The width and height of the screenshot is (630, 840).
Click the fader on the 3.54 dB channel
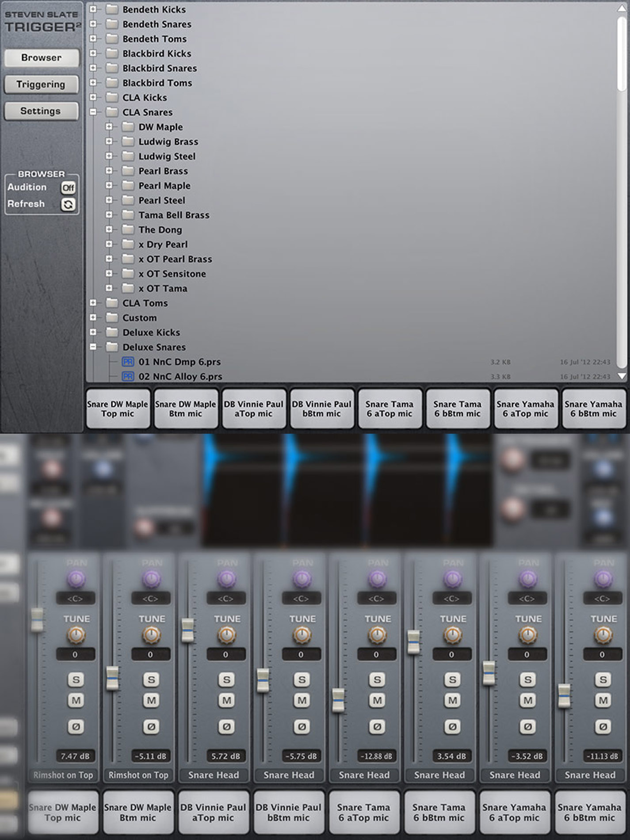(x=414, y=642)
